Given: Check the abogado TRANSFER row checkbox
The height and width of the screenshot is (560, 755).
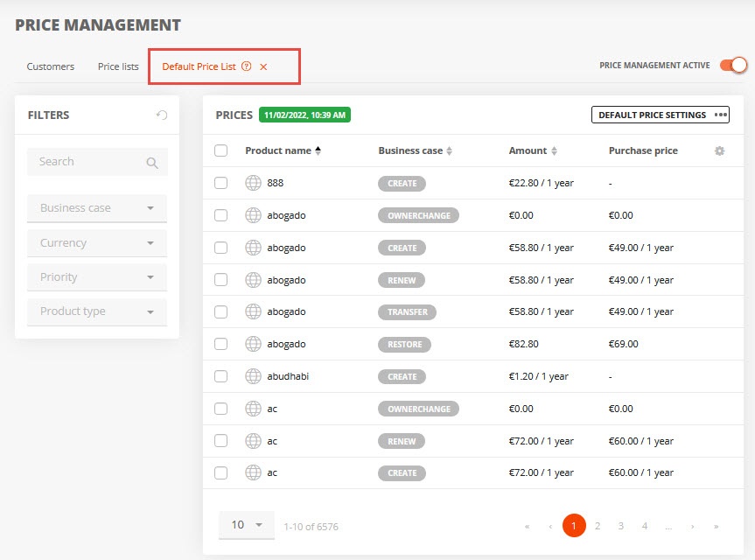Looking at the screenshot, I should [x=221, y=312].
